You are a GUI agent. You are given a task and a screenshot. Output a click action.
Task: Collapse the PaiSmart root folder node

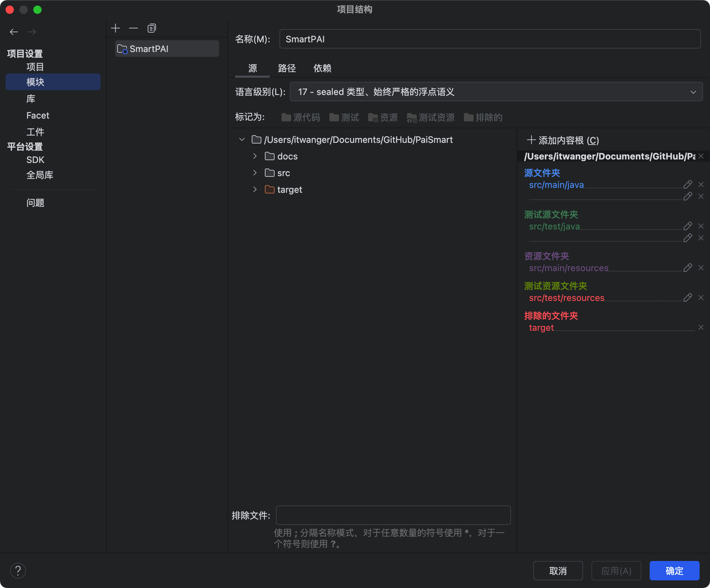[x=242, y=139]
